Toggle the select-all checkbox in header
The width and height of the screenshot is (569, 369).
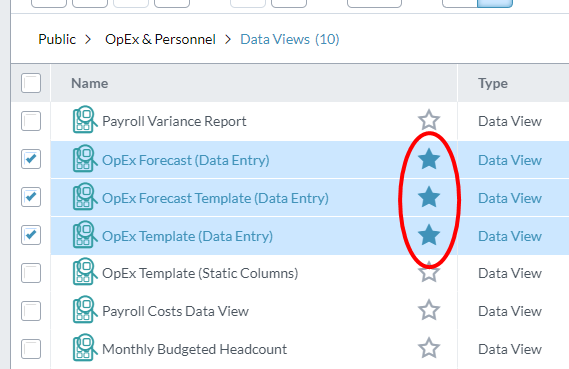(31, 83)
